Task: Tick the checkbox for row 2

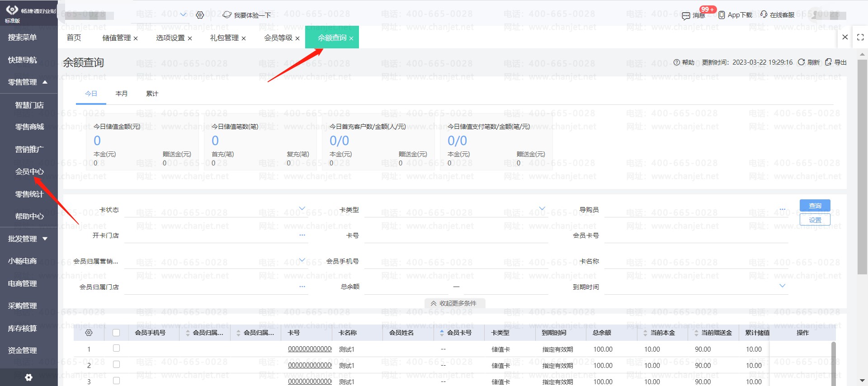Action: [x=116, y=364]
